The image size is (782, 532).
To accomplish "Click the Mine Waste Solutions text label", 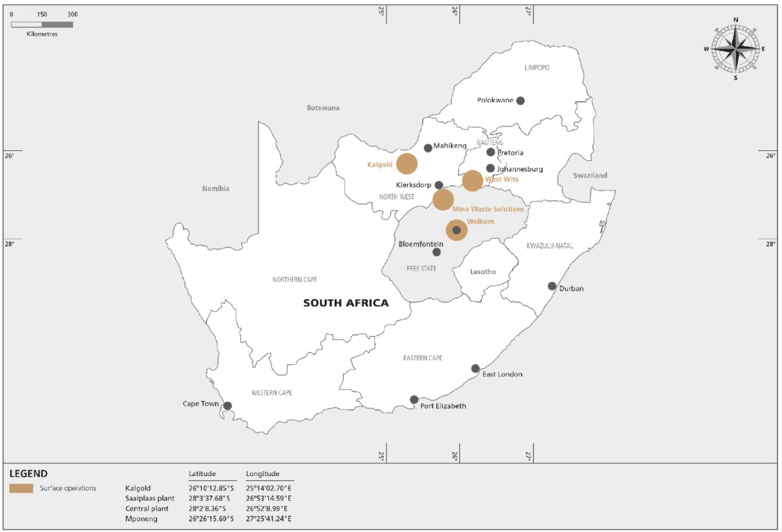I will coord(488,209).
